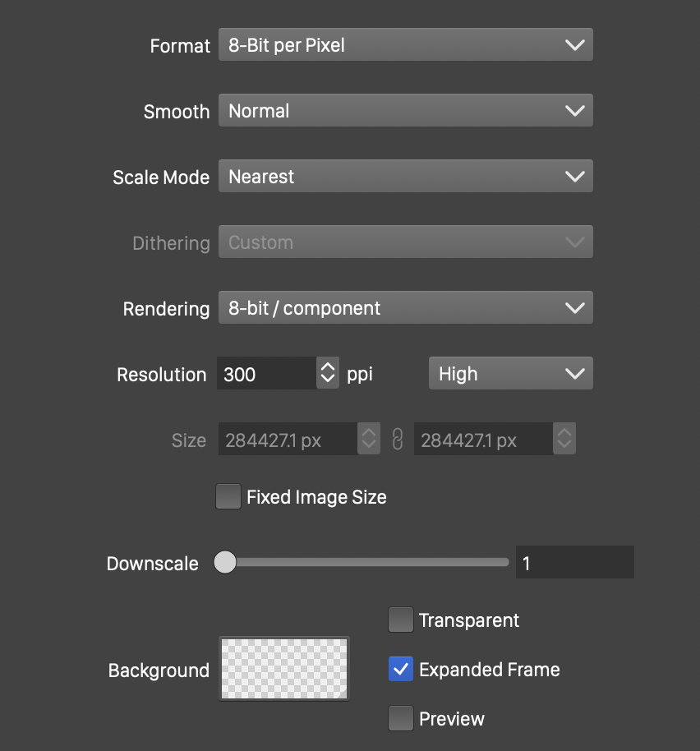Click the height Size stepper arrows
This screenshot has width=700, height=751.
pyautogui.click(x=564, y=440)
